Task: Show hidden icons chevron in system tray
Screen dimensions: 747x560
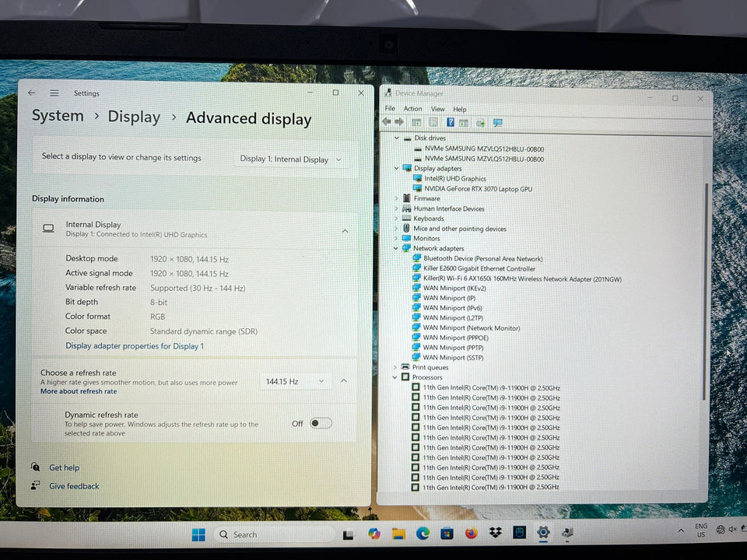Action: click(x=681, y=530)
